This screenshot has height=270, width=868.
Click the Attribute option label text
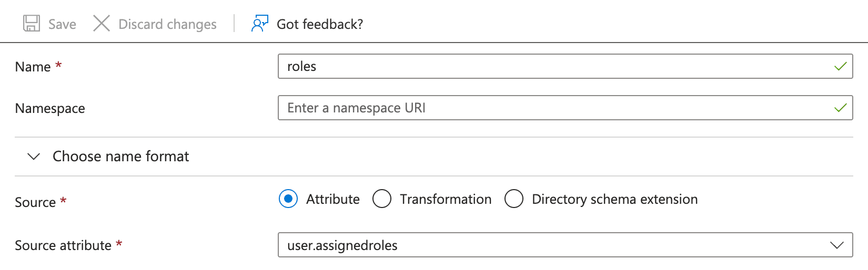click(x=333, y=199)
